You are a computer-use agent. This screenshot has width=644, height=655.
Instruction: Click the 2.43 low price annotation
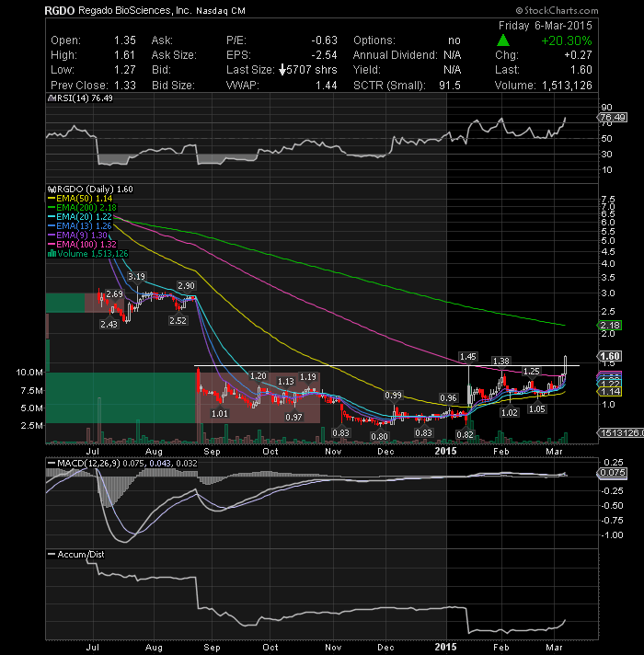pos(109,324)
